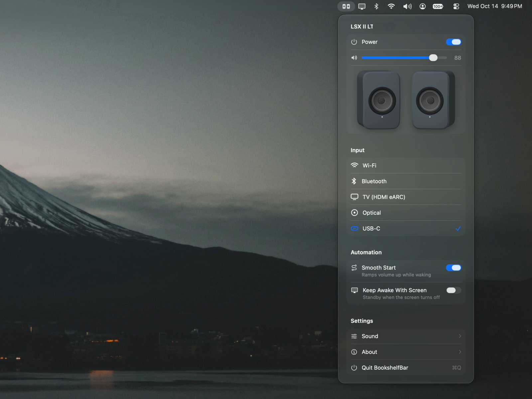Screen dimensions: 532x399
Task: Click the USB-C selected checkmark
Action: [458, 228]
